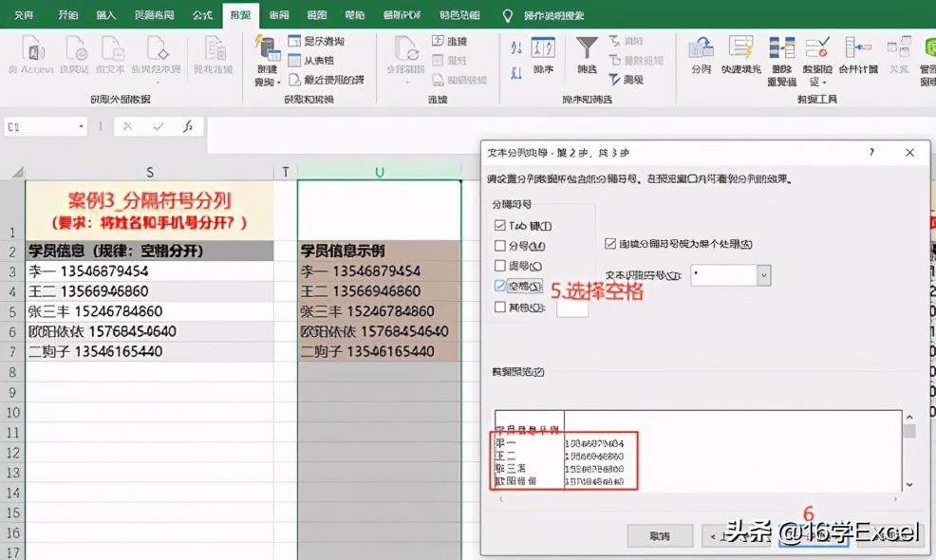The width and height of the screenshot is (936, 560).
Task: Switch to the Insert (插入) tab
Action: pyautogui.click(x=105, y=15)
